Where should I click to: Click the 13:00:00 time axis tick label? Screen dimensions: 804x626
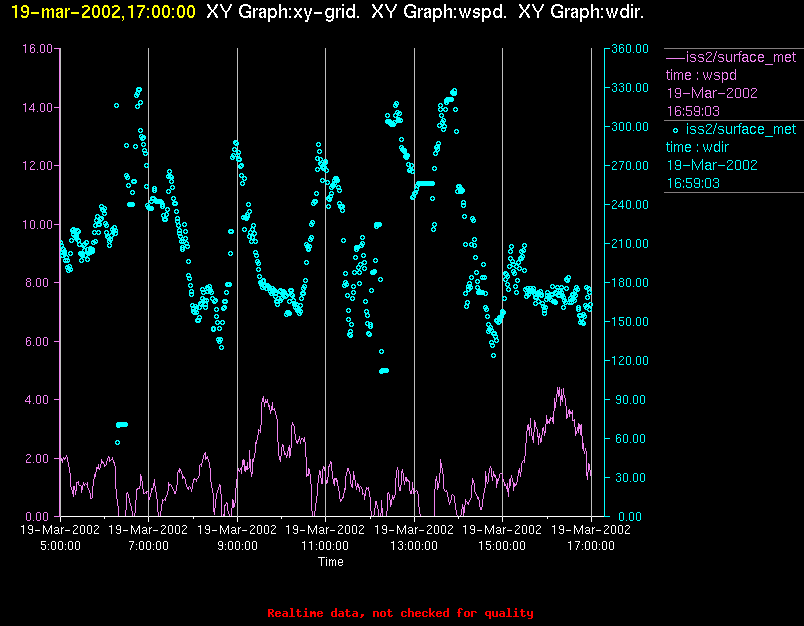click(414, 546)
